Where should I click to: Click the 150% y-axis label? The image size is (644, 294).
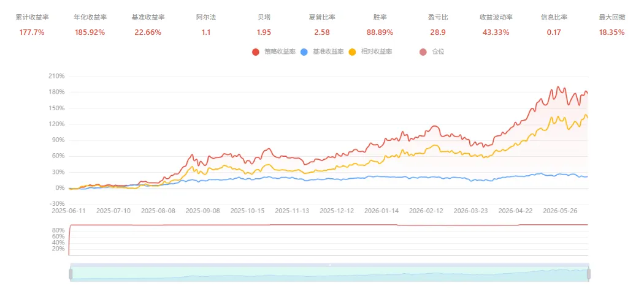[x=57, y=108]
